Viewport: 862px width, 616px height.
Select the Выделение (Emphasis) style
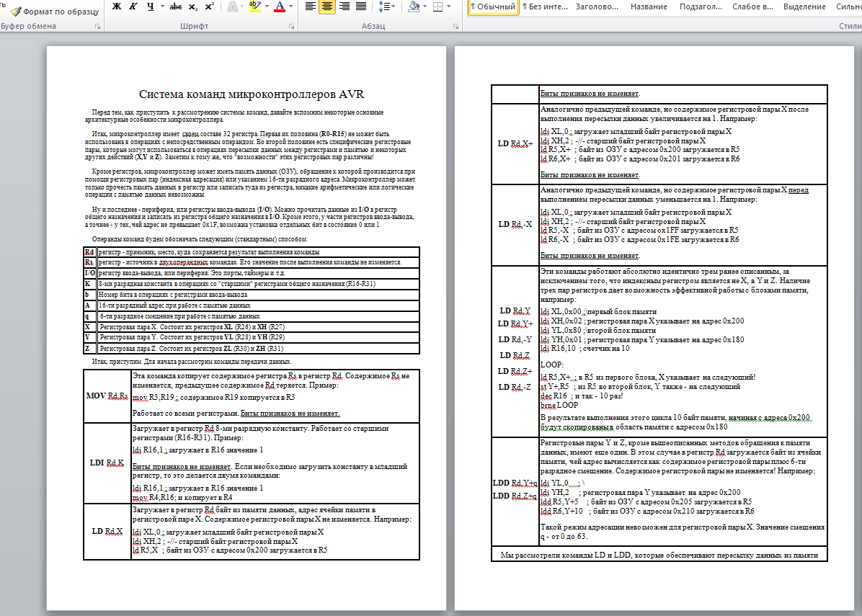(x=804, y=6)
